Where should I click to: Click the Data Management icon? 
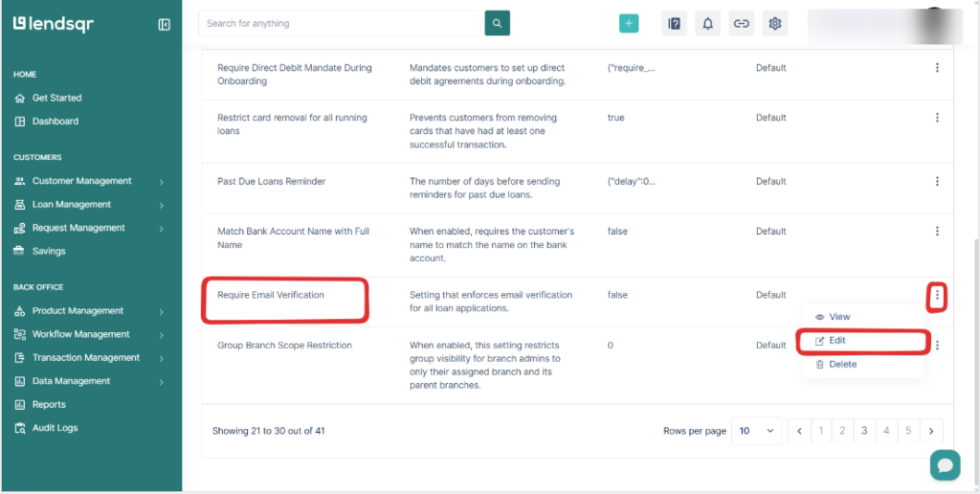coord(19,381)
